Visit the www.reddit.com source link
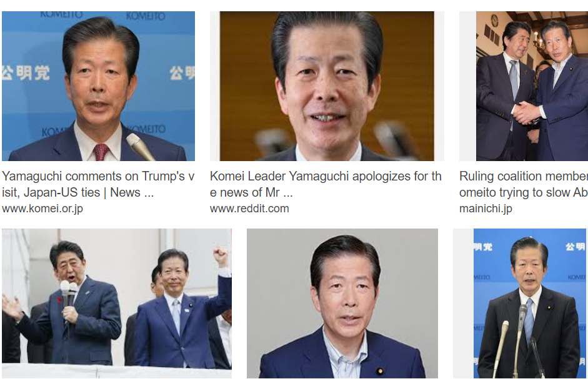Image resolution: width=588 pixels, height=379 pixels. click(x=249, y=209)
